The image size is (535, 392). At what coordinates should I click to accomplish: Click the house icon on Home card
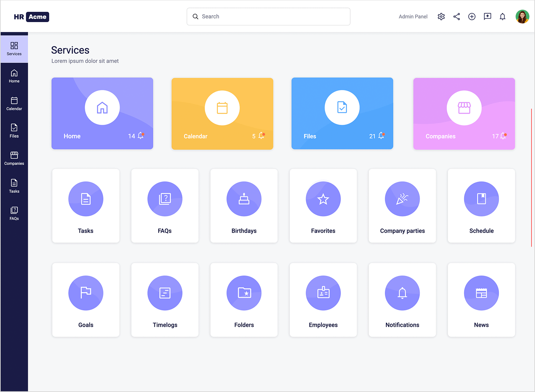pos(102,108)
